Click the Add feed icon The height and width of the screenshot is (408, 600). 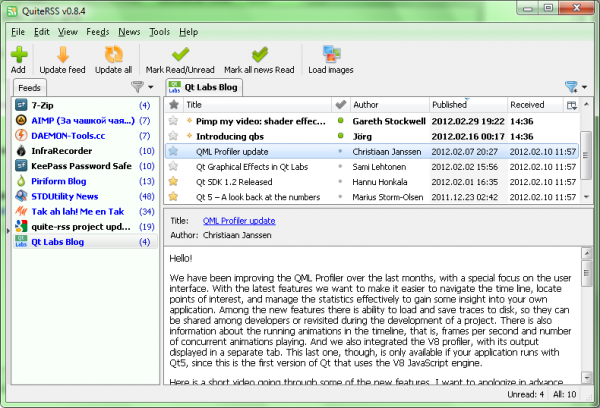[18, 54]
